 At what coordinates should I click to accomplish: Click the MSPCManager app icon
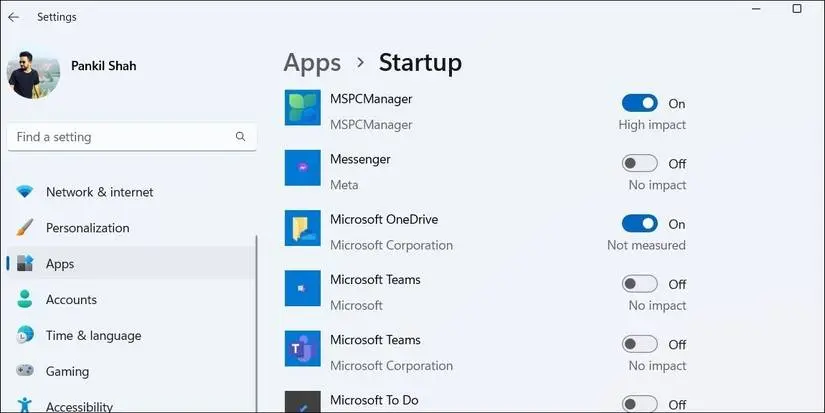(302, 107)
